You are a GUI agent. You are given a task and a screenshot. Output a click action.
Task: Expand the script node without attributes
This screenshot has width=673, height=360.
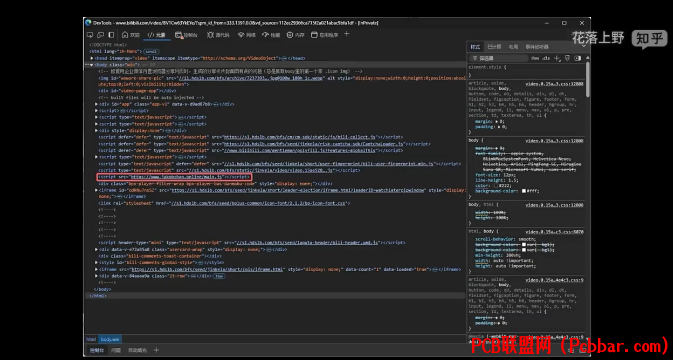[97, 111]
